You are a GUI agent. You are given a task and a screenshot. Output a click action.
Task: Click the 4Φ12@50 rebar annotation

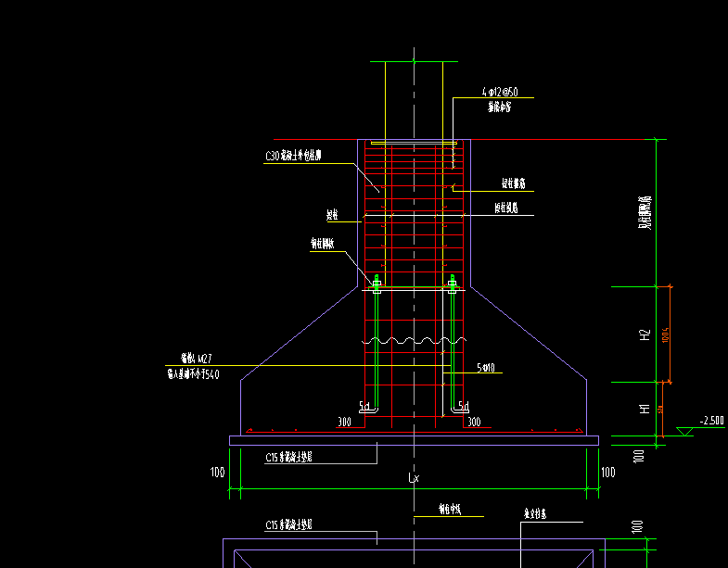[500, 92]
